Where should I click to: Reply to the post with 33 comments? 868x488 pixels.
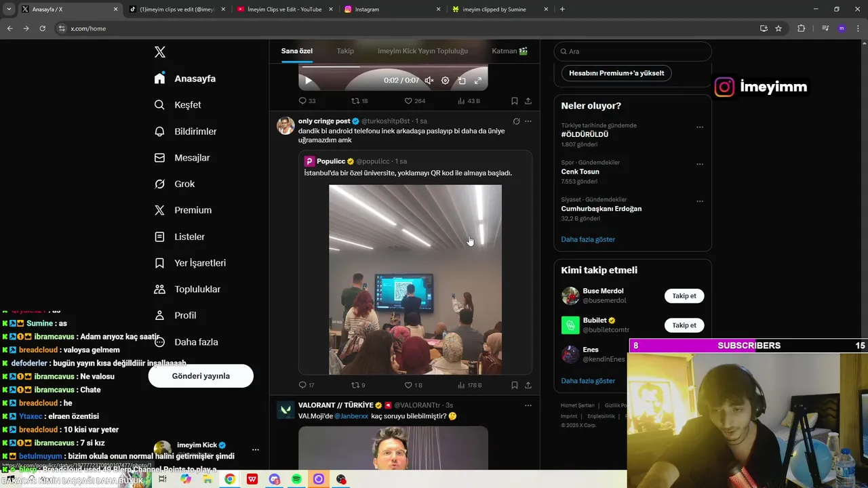[307, 101]
